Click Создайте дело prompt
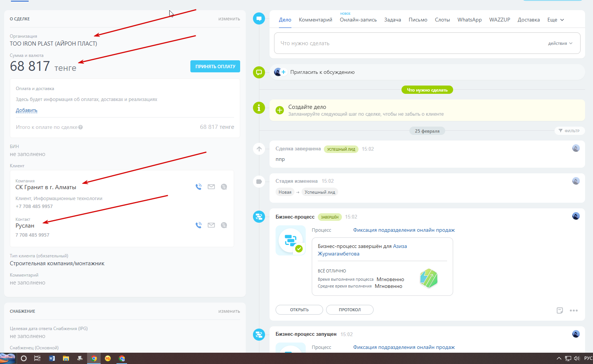Image resolution: width=593 pixels, height=364 pixels. [x=427, y=110]
